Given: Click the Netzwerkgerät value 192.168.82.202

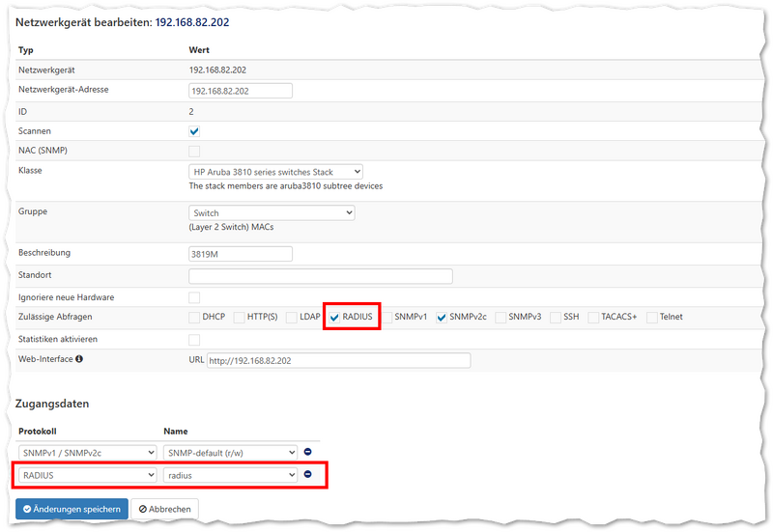Looking at the screenshot, I should click(x=217, y=70).
